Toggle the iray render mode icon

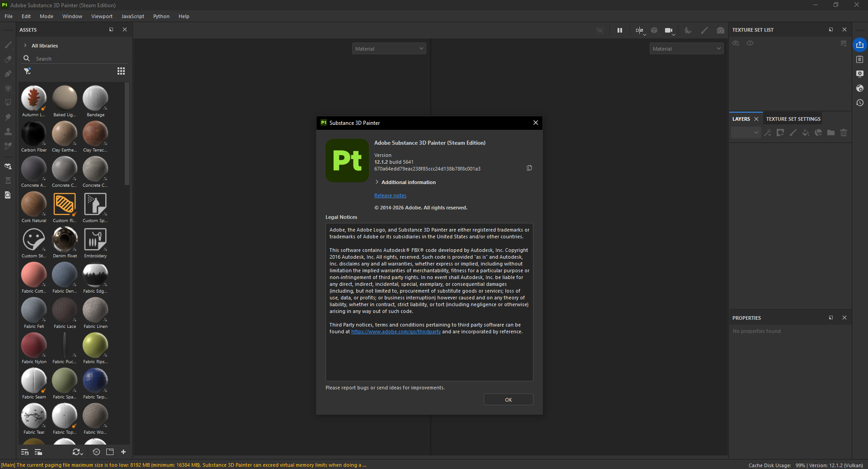(688, 30)
